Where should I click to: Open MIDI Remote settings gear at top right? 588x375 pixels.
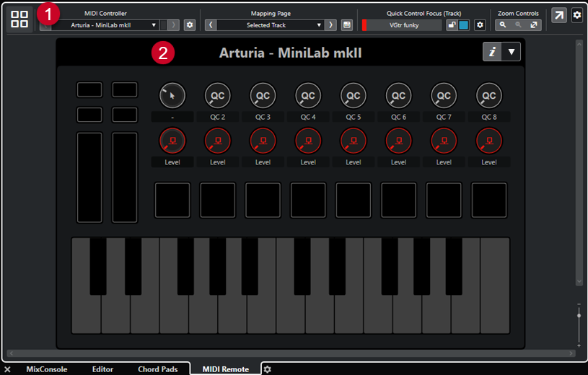click(x=576, y=15)
